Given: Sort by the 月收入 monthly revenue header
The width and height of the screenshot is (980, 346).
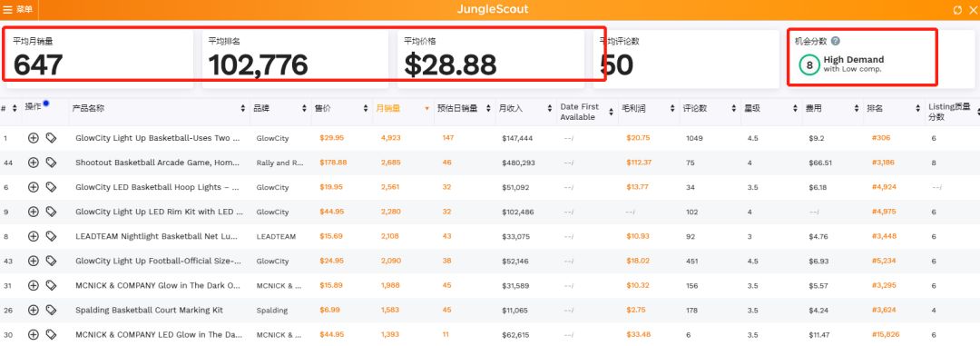Looking at the screenshot, I should [511, 108].
